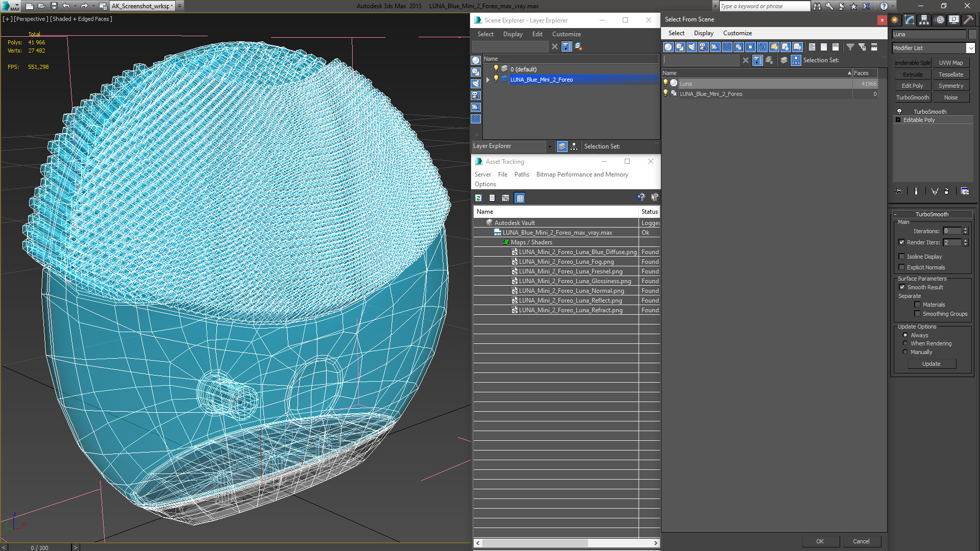Toggle Smooth Result checkbox
The width and height of the screenshot is (980, 551).
pos(902,287)
